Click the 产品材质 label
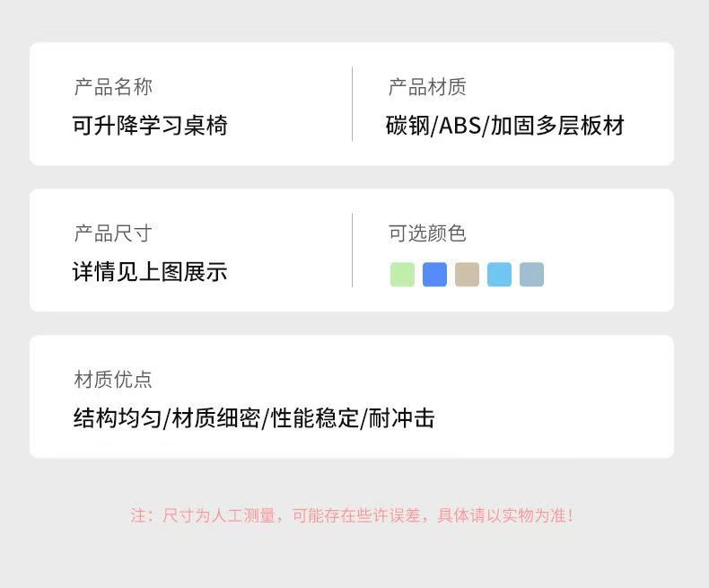 427,87
